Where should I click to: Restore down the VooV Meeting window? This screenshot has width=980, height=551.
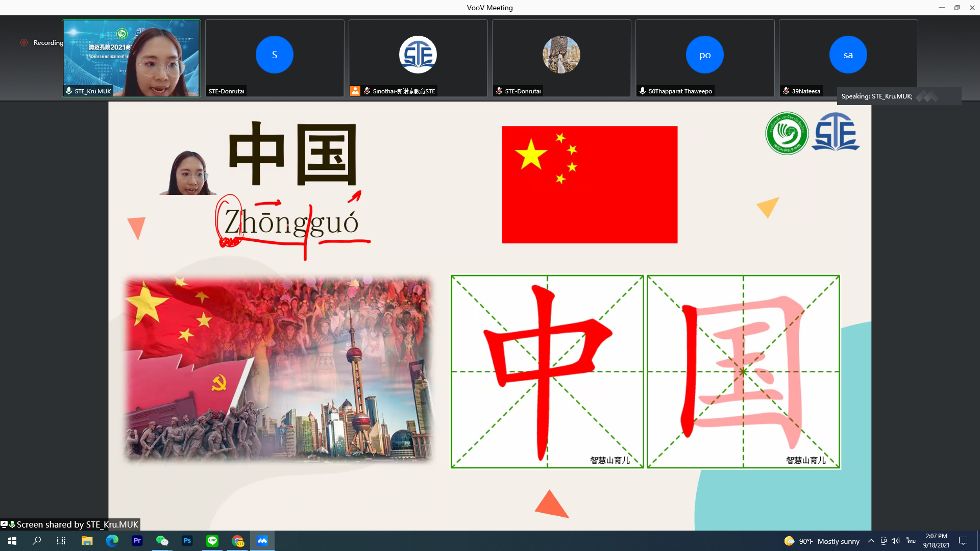(x=957, y=8)
